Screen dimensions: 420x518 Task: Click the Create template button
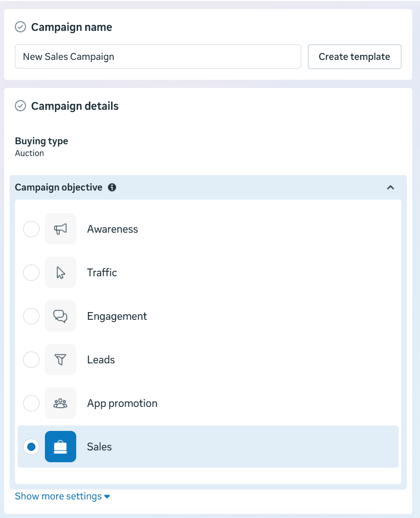(x=355, y=57)
